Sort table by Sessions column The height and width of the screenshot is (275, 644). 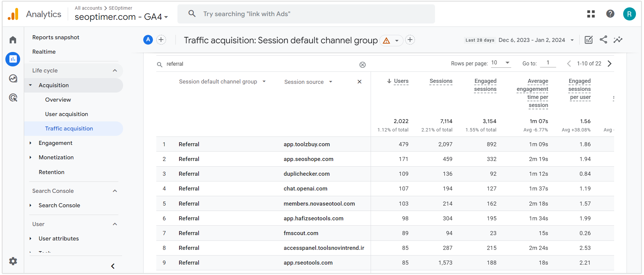point(441,81)
